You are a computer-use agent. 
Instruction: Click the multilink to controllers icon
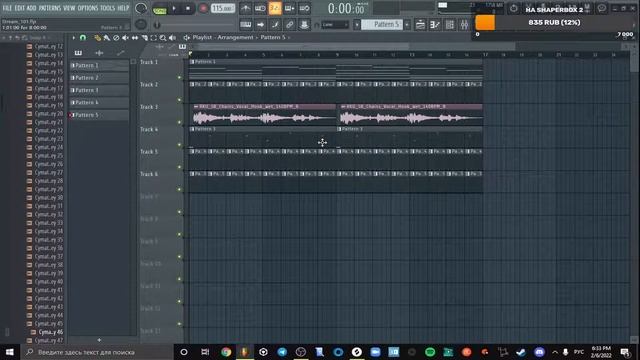point(304,24)
